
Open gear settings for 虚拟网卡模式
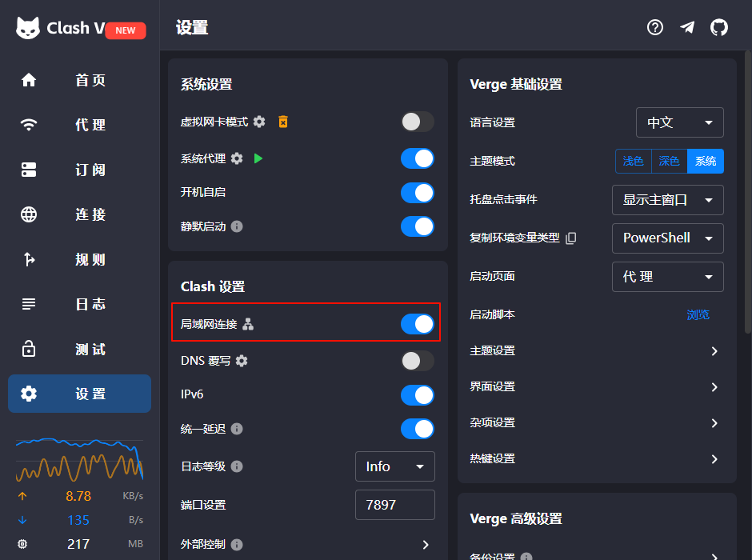259,122
